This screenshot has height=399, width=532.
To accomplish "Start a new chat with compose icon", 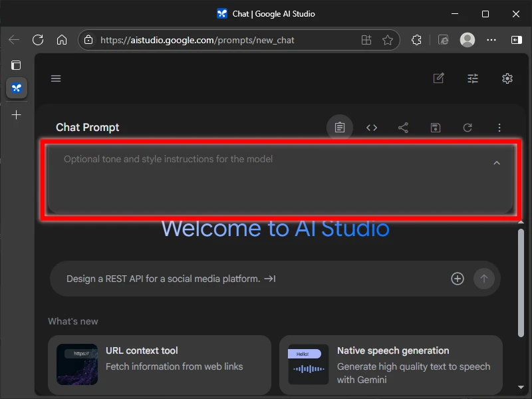I will pos(439,78).
